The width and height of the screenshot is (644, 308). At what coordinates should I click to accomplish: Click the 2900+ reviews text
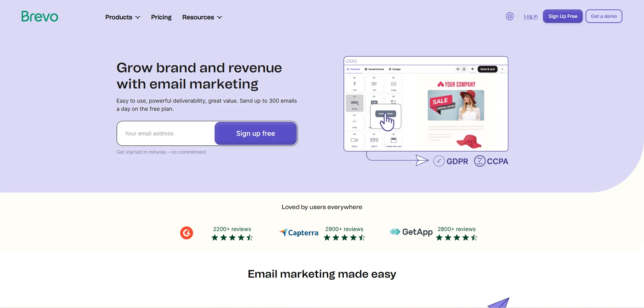pyautogui.click(x=344, y=229)
